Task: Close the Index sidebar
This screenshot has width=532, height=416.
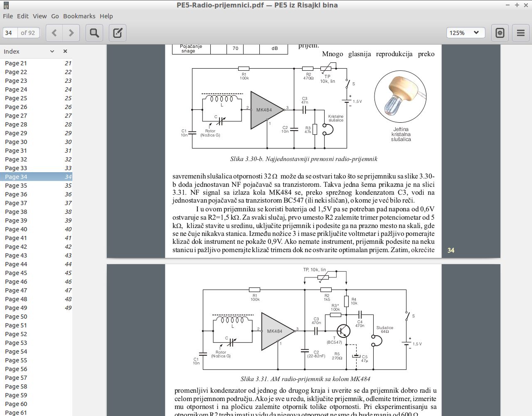Action: pos(65,51)
